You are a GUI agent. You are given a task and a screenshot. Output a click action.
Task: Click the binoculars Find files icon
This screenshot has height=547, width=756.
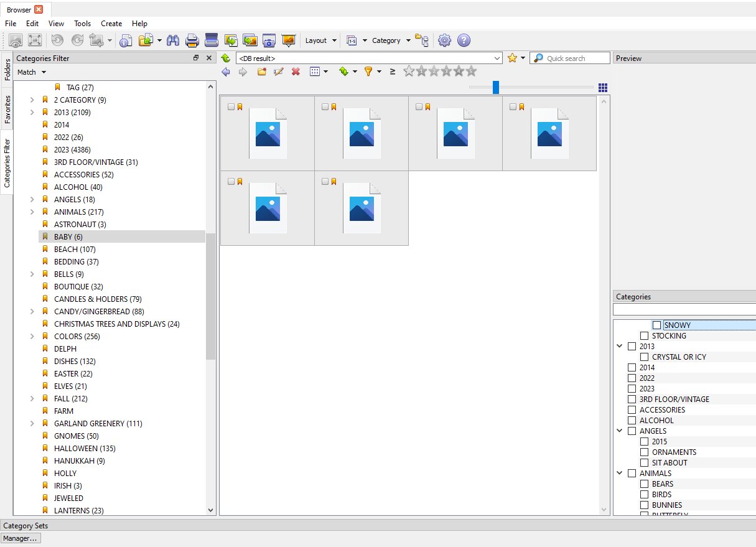(x=173, y=40)
